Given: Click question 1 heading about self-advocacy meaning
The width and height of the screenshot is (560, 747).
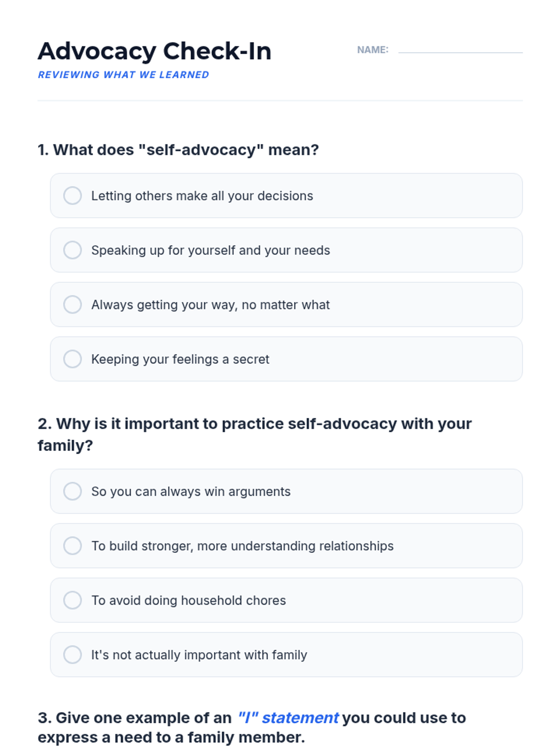Looking at the screenshot, I should point(178,150).
